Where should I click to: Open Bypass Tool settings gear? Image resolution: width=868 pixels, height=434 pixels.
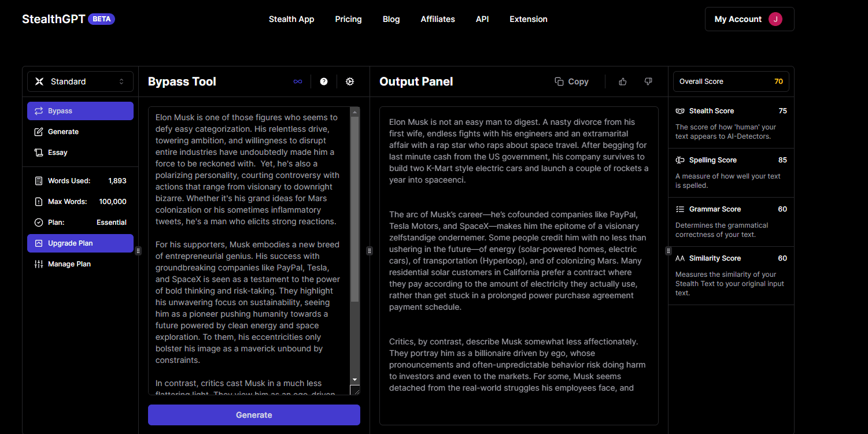tap(350, 81)
